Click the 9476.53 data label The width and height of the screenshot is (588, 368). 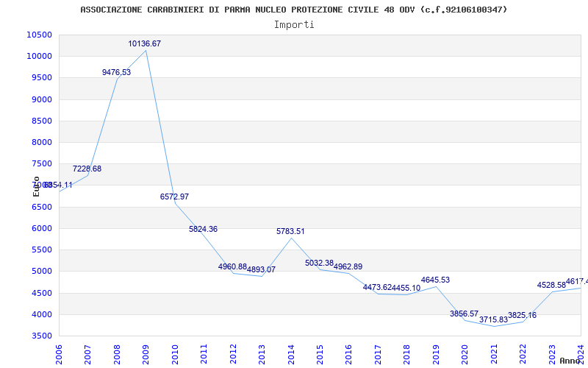pos(116,72)
